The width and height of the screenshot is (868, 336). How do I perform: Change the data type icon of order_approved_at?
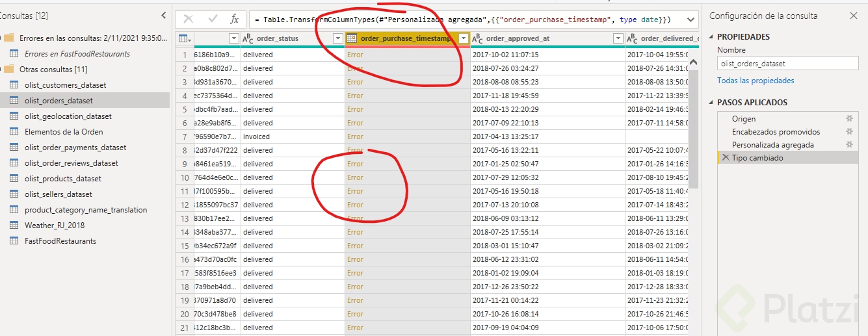477,39
